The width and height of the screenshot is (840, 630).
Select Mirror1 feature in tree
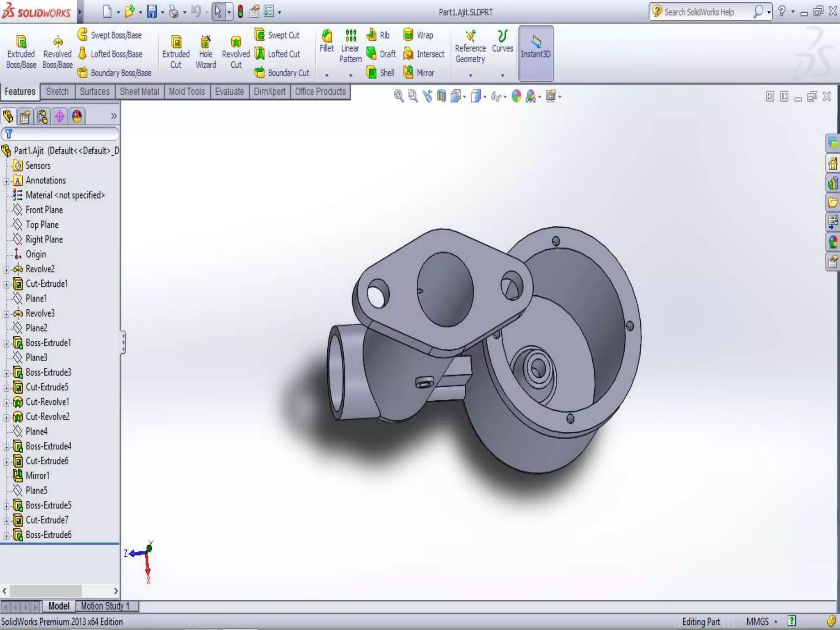coord(37,476)
